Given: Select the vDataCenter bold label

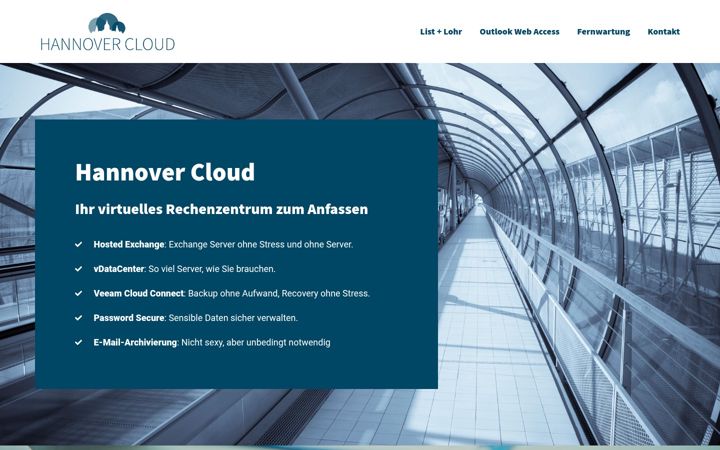Looking at the screenshot, I should click(x=119, y=269).
